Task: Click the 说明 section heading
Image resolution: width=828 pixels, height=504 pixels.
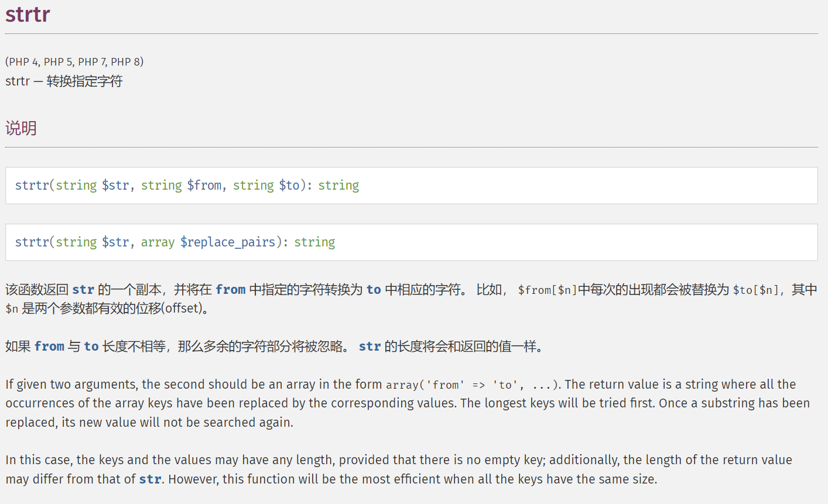Action: (x=21, y=128)
